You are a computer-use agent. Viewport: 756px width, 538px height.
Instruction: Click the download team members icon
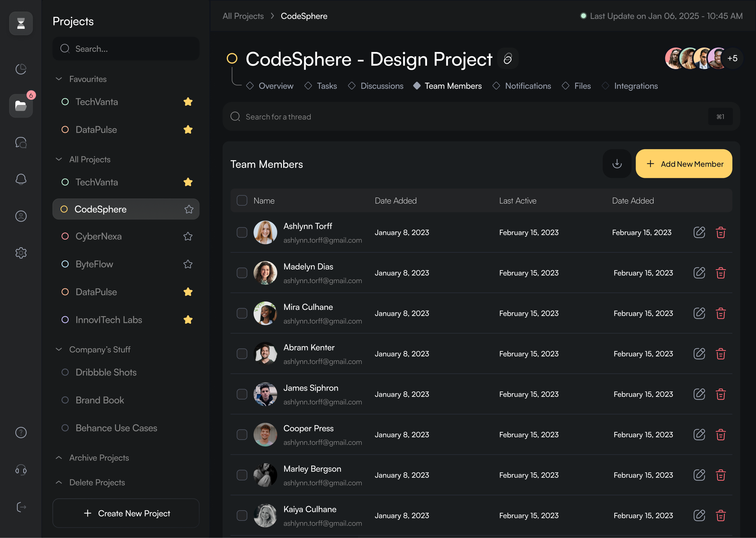point(617,164)
